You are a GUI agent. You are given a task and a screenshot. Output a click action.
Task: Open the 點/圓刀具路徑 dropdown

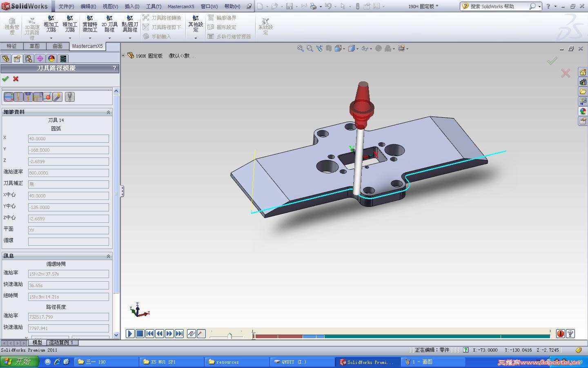click(x=130, y=38)
